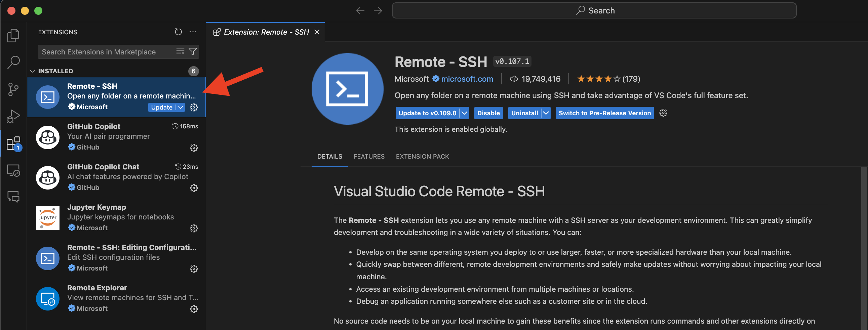The height and width of the screenshot is (330, 868).
Task: Switch to the EXTENSION PACK tab
Action: click(422, 156)
